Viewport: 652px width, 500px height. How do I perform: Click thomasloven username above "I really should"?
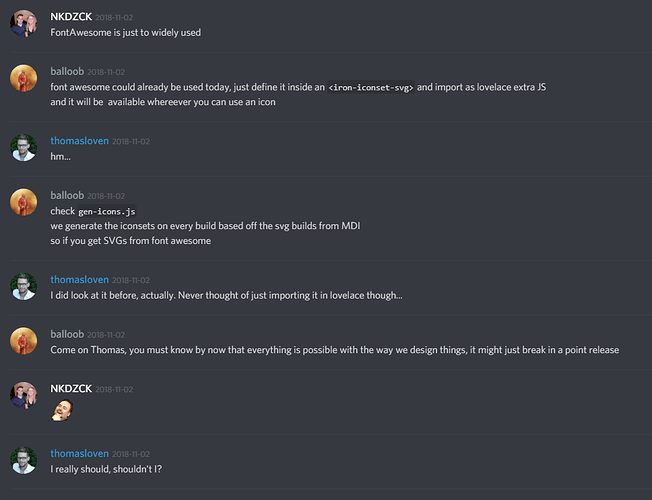(80, 452)
